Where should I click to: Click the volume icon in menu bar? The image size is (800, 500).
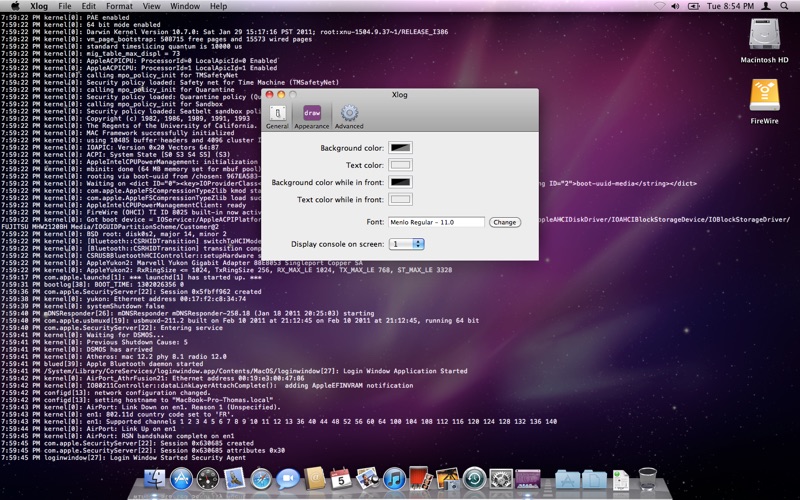676,6
